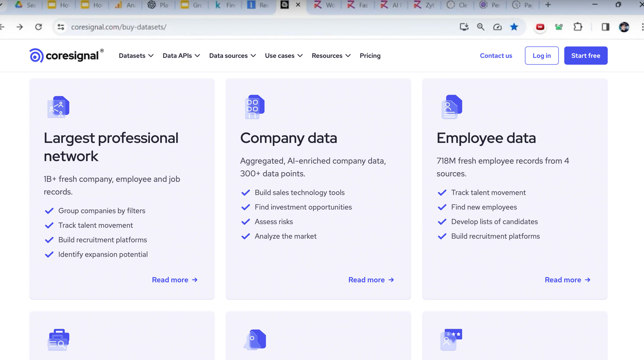Click the browser reload icon
Image resolution: width=644 pixels, height=360 pixels.
(x=39, y=27)
